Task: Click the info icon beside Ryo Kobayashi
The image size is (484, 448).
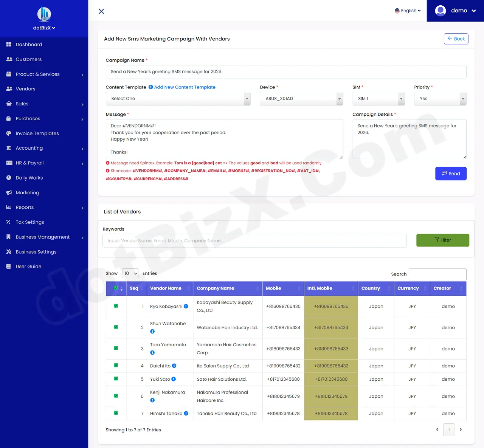Action: click(186, 306)
